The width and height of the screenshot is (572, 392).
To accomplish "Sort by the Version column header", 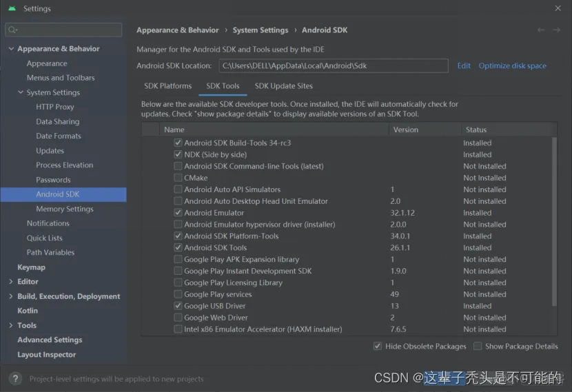I will (425, 130).
